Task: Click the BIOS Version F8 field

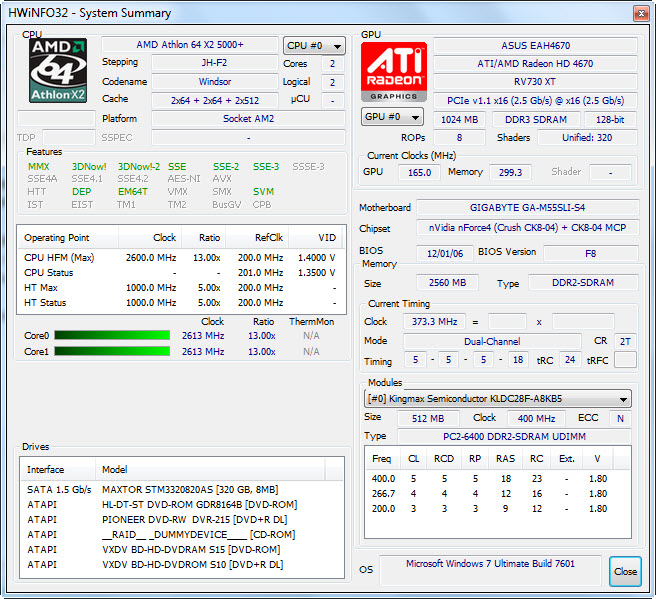Action: [x=591, y=253]
